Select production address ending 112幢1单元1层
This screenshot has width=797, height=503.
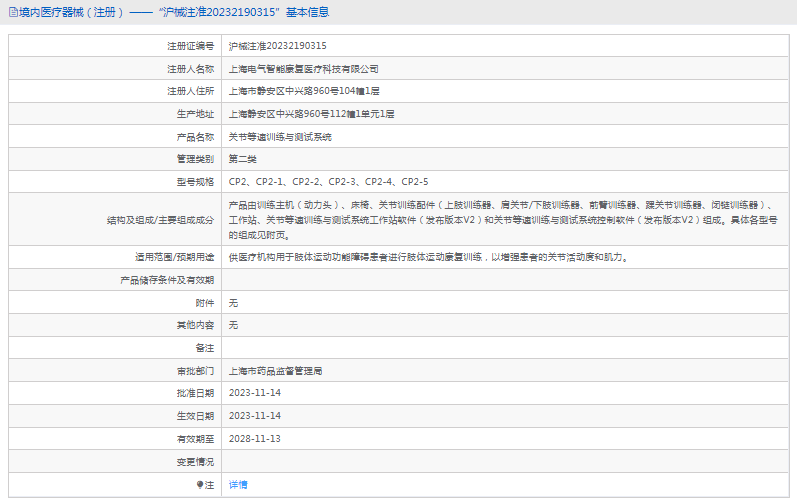coord(312,114)
